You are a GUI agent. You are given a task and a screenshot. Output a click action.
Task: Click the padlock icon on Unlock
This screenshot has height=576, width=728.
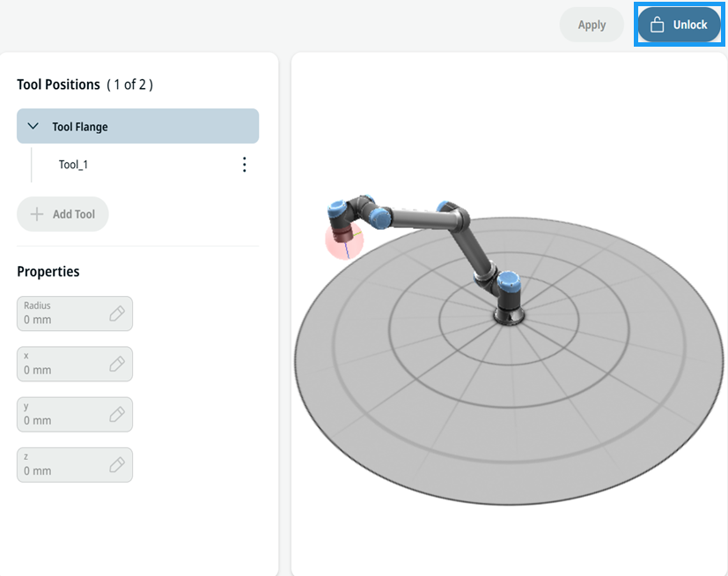[x=657, y=25]
